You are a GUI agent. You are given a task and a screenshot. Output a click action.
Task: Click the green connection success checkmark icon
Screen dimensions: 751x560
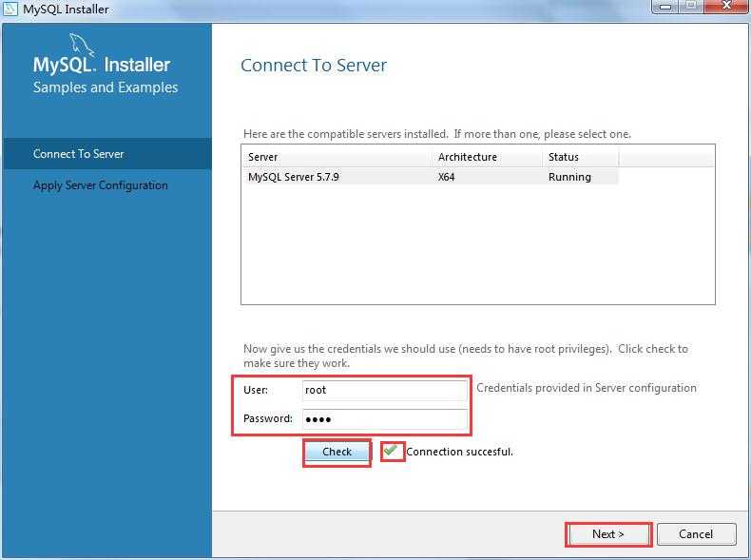[x=391, y=451]
